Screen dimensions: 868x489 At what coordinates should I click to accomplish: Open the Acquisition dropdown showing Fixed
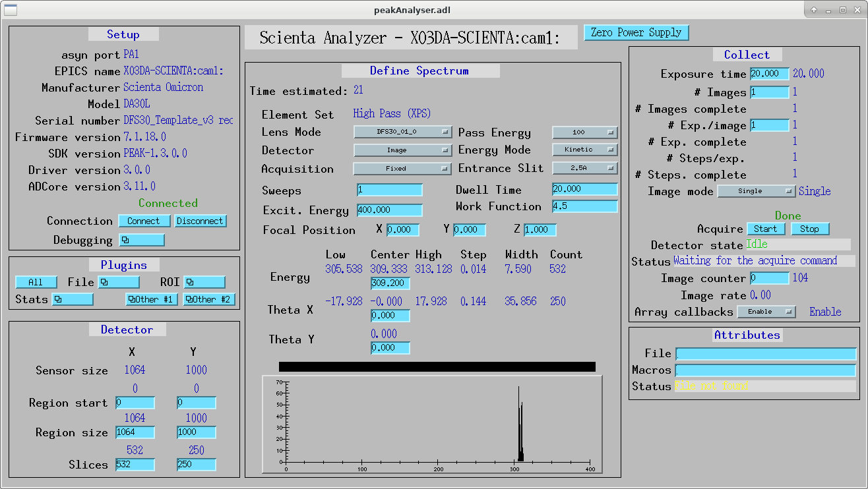coord(402,169)
